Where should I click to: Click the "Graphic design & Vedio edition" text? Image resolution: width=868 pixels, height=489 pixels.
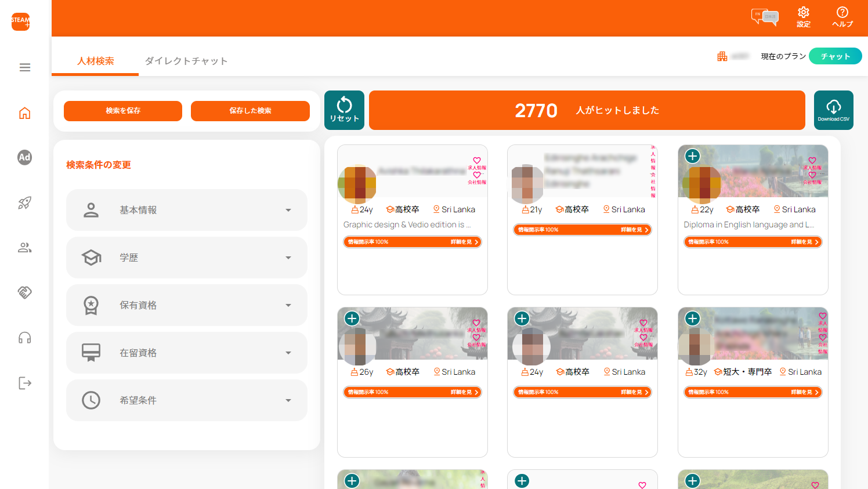pyautogui.click(x=407, y=224)
